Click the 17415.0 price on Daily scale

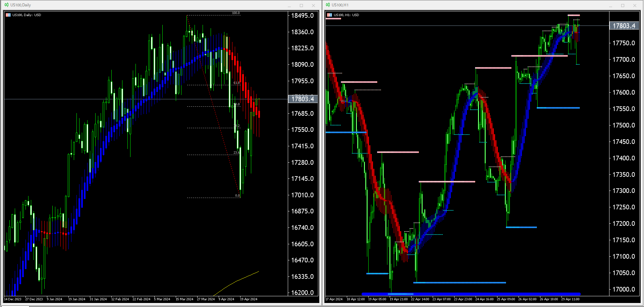[303, 146]
